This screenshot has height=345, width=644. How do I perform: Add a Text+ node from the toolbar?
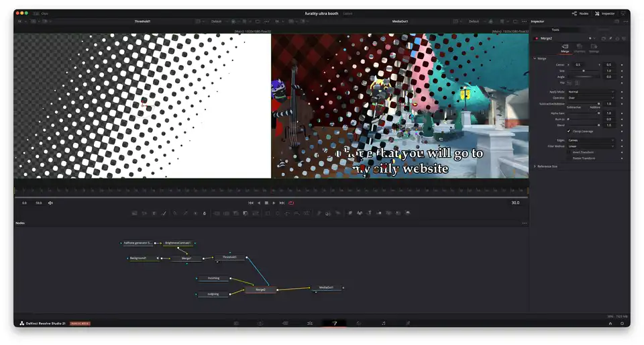154,213
